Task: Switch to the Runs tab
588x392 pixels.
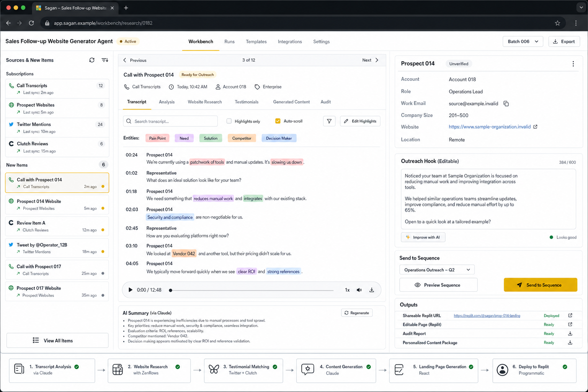Action: (x=229, y=41)
